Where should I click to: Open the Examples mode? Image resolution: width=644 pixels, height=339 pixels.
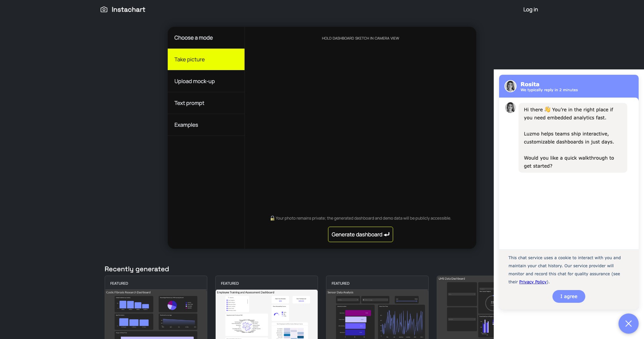206,125
